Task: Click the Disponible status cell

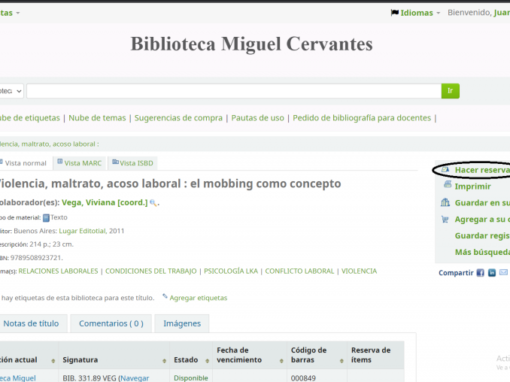Action: pyautogui.click(x=191, y=378)
